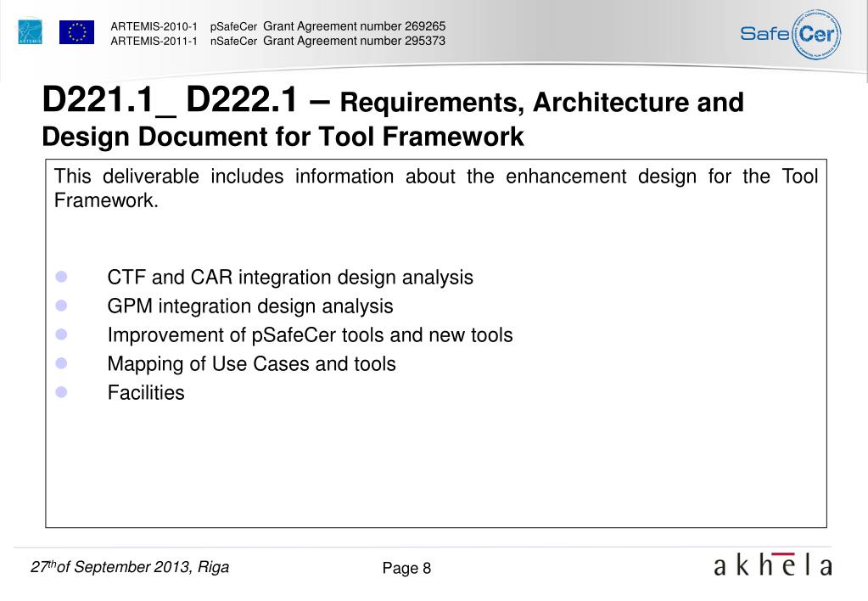
Task: Click 'Grant Agreement number 295373'
Action: click(355, 41)
